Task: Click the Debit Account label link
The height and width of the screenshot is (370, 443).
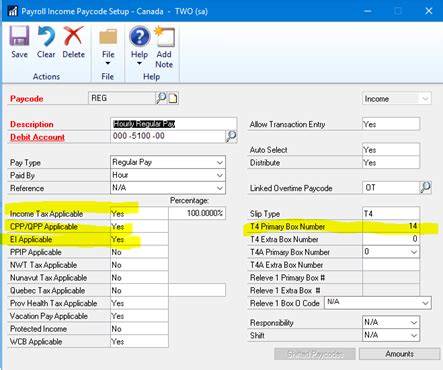Action: click(37, 137)
